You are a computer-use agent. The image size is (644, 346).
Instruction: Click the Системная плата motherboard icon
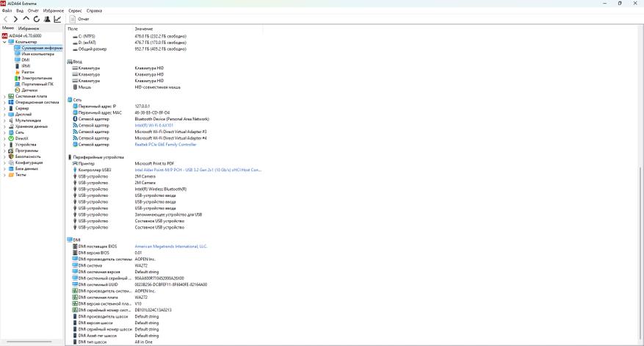point(11,96)
